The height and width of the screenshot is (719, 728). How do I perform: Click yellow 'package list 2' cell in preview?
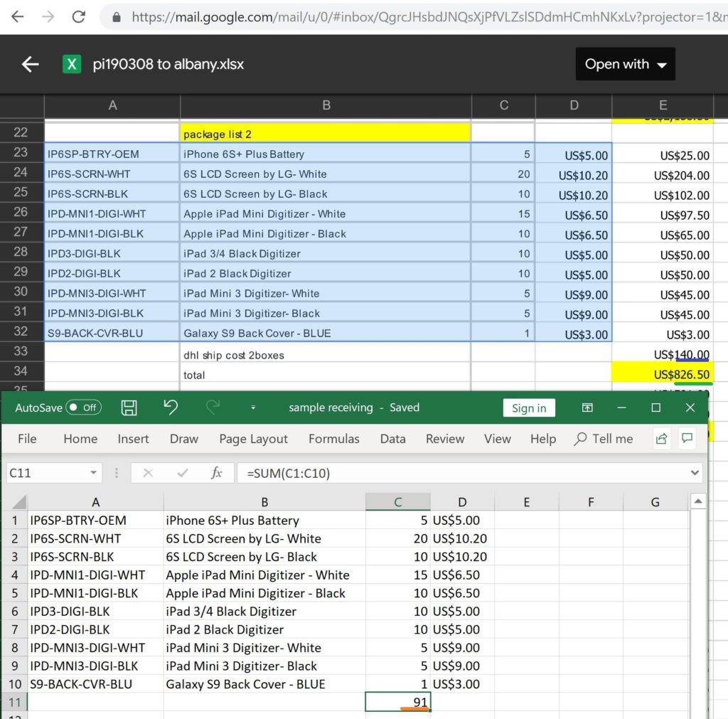[325, 134]
